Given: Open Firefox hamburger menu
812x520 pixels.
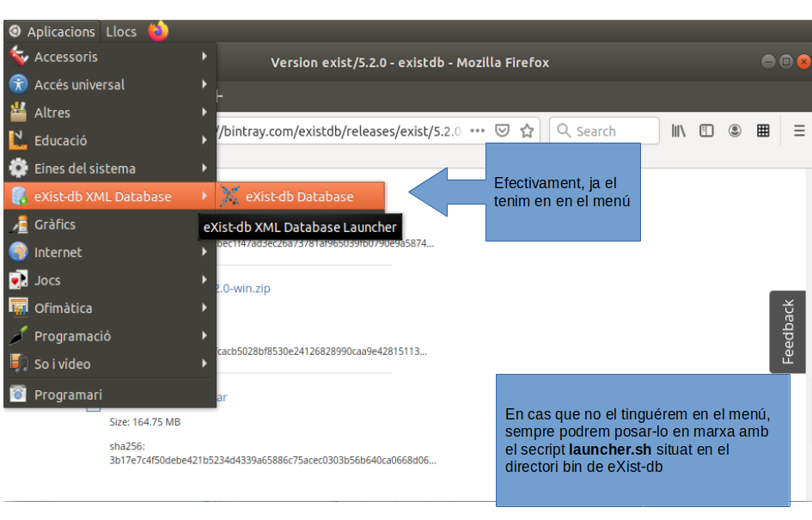Looking at the screenshot, I should coord(799,131).
